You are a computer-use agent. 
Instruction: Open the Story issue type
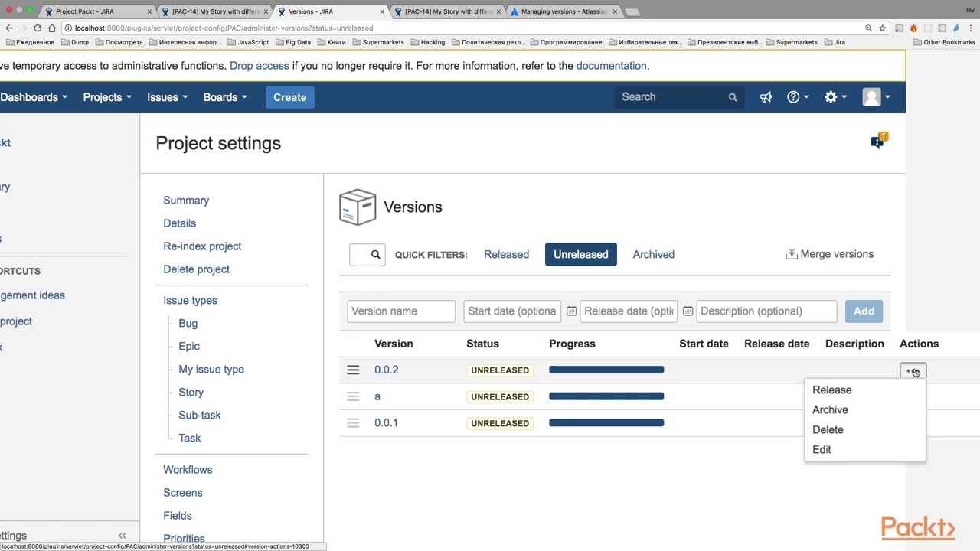point(191,393)
